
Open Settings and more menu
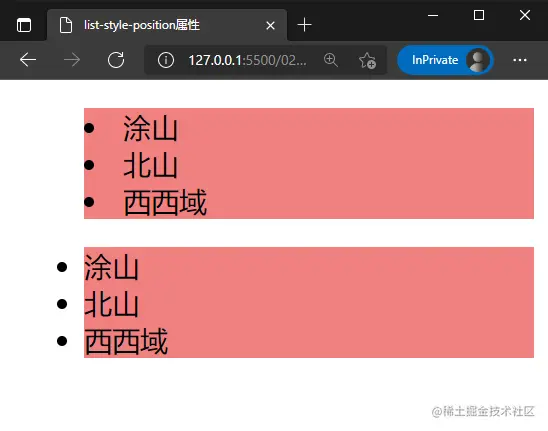520,60
